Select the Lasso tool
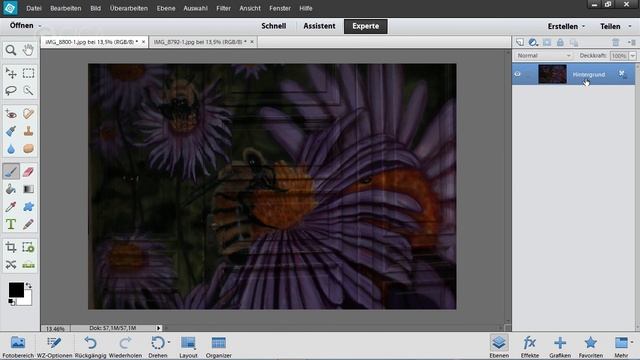Image resolution: width=640 pixels, height=360 pixels. pos(11,90)
